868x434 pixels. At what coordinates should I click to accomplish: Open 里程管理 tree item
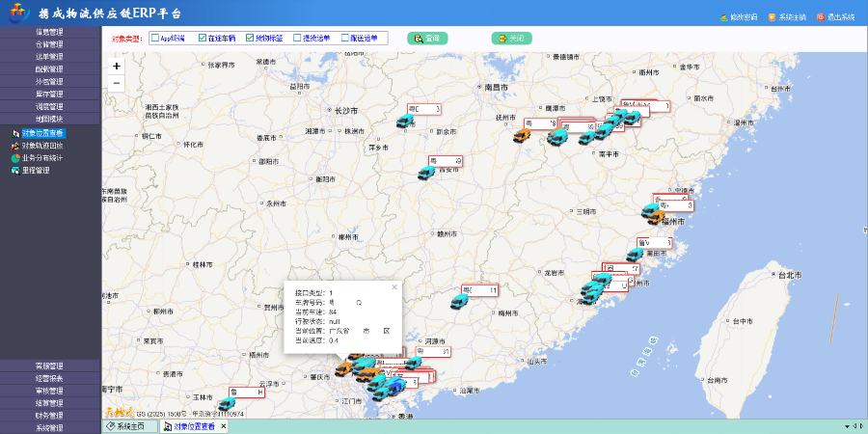tap(36, 171)
